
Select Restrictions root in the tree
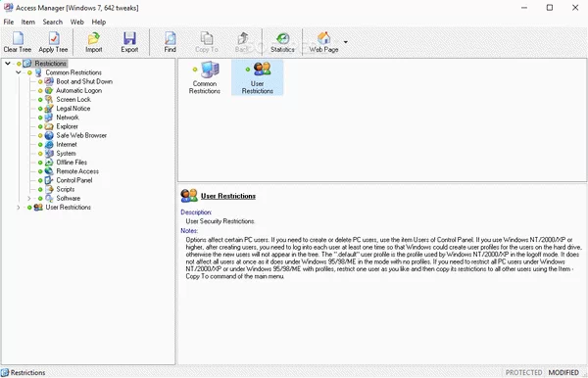coord(50,64)
